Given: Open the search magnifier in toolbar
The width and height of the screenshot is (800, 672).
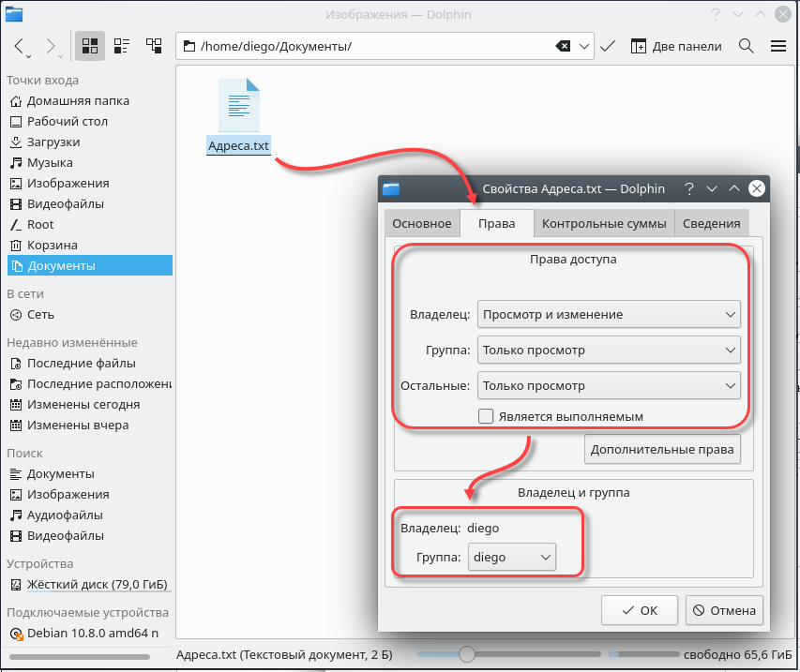Looking at the screenshot, I should tap(747, 46).
